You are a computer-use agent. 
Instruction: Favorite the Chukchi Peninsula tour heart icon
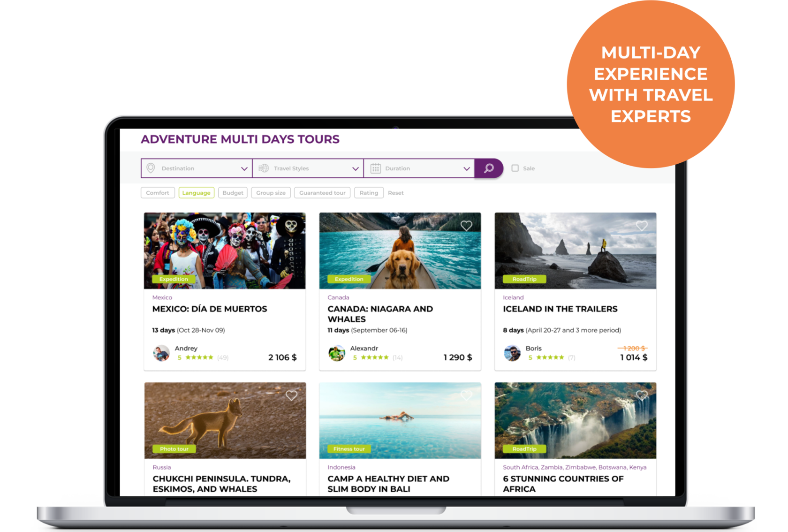[x=291, y=395]
